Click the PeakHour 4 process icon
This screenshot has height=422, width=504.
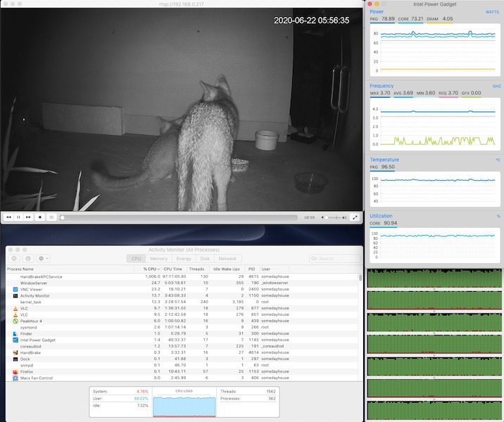tap(15, 321)
